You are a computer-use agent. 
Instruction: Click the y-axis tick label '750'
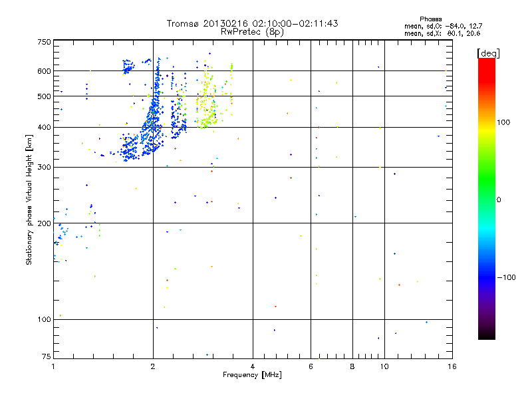pyautogui.click(x=44, y=42)
